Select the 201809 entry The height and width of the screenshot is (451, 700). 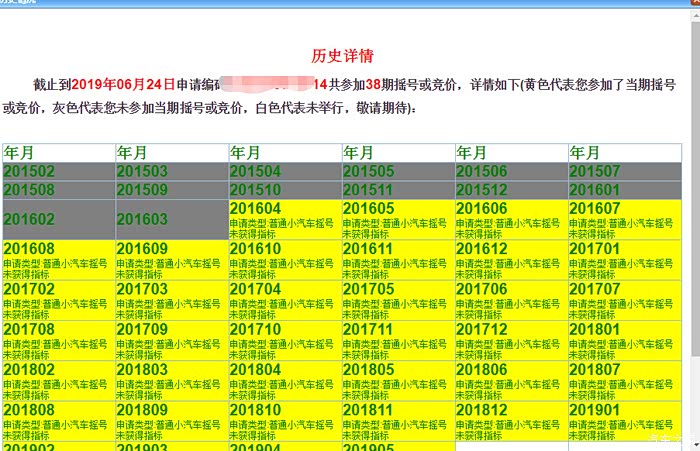(x=172, y=421)
